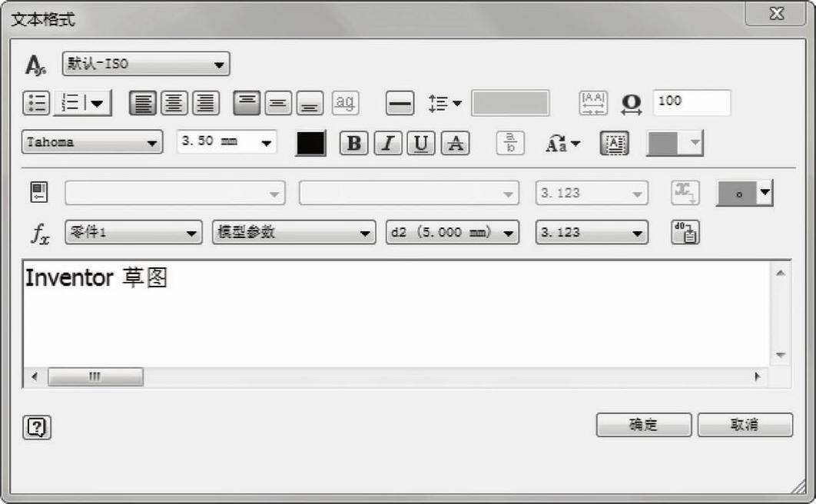Toggle center justification
The width and height of the screenshot is (816, 504).
point(174,102)
